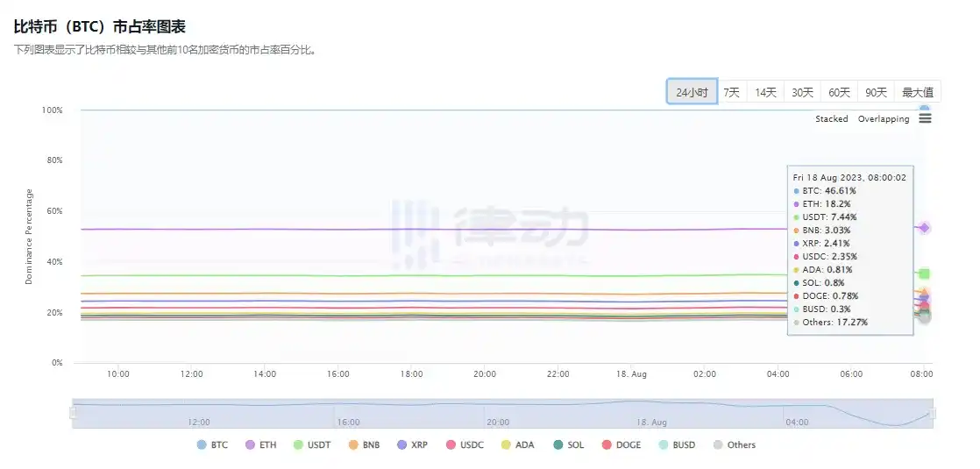Toggle SOL series in legend
Screen dimensions: 980x469
point(569,445)
